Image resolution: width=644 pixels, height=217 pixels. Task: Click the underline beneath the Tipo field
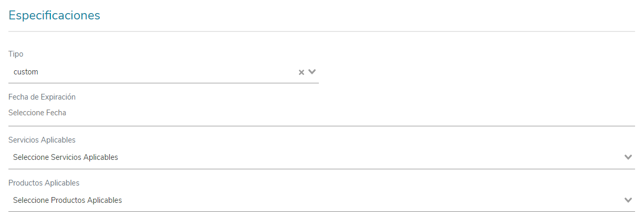point(163,83)
